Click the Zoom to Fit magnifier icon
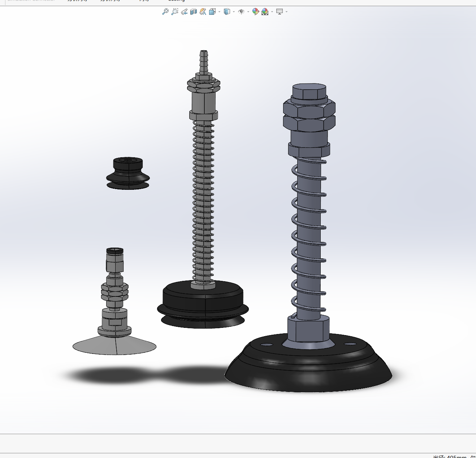 (x=165, y=12)
